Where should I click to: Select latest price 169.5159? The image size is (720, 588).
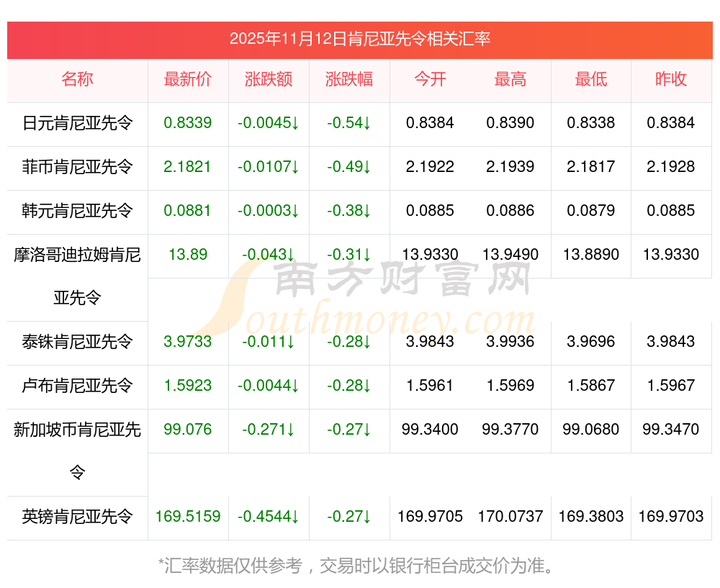[188, 517]
